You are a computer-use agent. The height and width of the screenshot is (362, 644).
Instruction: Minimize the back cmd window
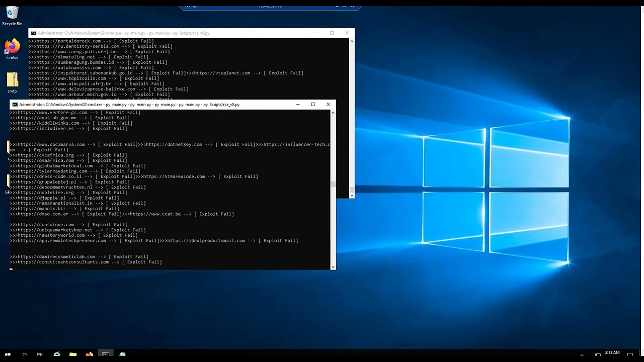point(316,33)
